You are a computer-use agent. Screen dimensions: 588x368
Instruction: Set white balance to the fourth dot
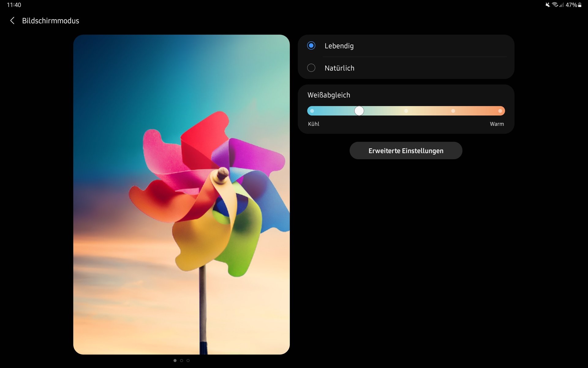453,111
